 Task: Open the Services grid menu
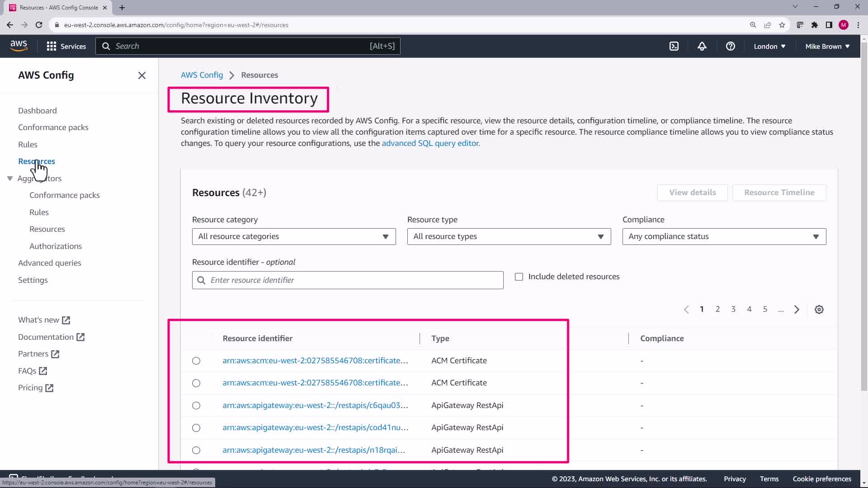(66, 46)
